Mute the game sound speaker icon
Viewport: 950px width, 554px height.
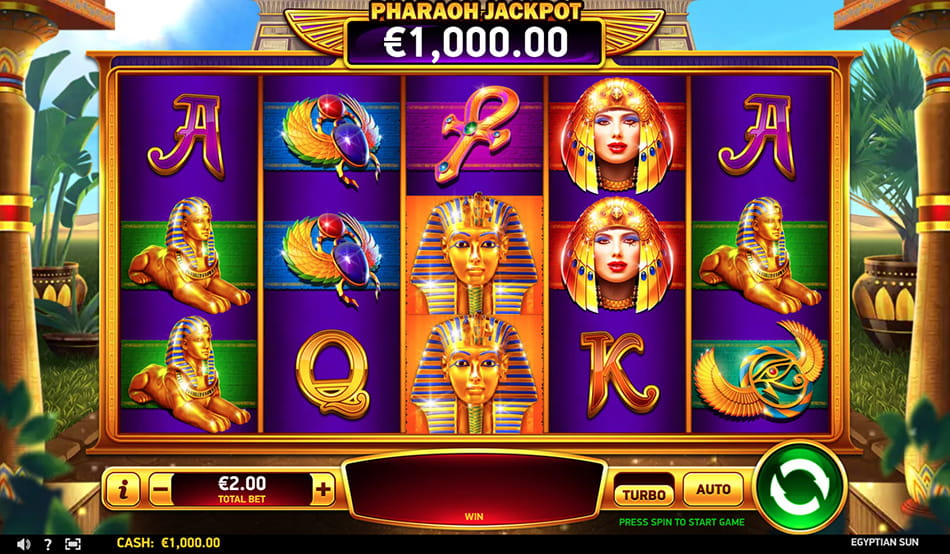coord(23,544)
